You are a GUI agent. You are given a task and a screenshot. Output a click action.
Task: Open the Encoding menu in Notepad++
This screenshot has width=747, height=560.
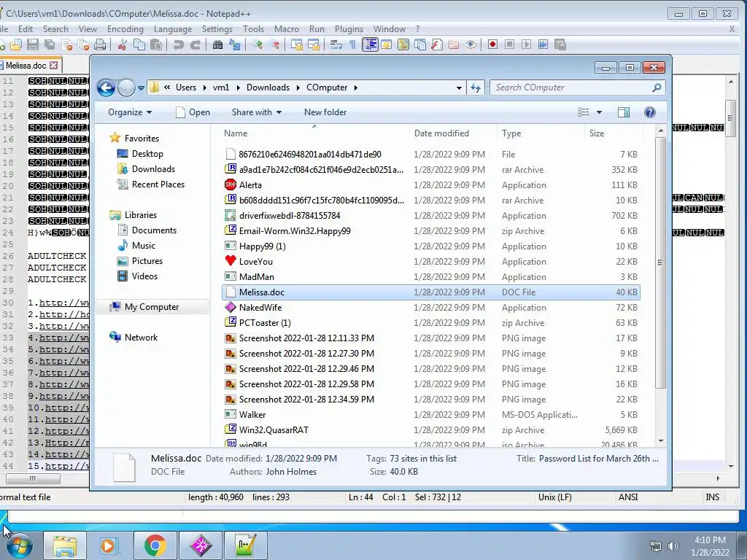click(125, 29)
